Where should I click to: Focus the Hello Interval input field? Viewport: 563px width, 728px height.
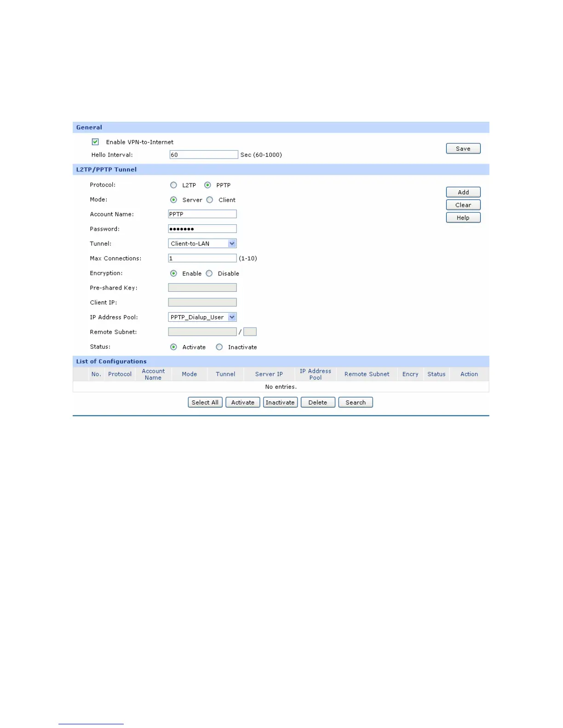[x=204, y=155]
